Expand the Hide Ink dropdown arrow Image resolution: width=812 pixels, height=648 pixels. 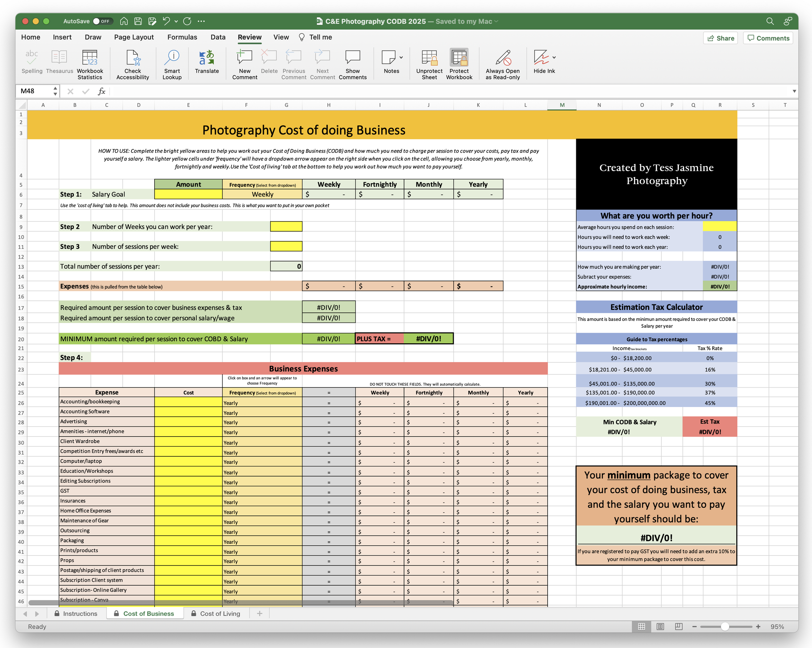[554, 57]
